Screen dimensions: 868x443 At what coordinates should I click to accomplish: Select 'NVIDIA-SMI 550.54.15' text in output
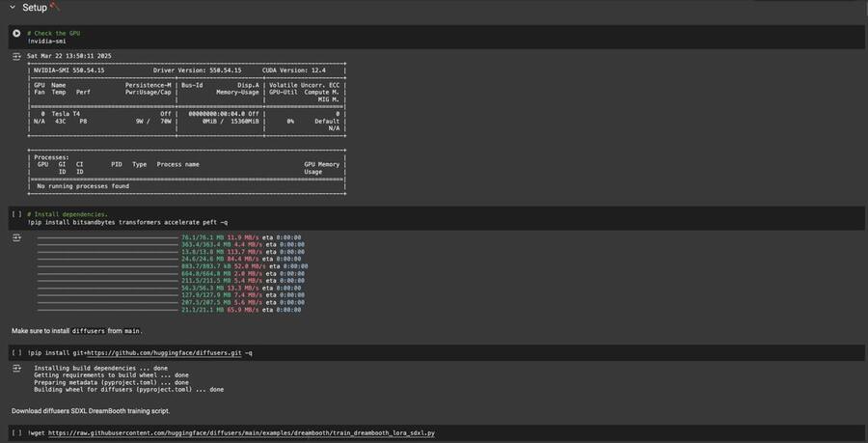[x=69, y=70]
